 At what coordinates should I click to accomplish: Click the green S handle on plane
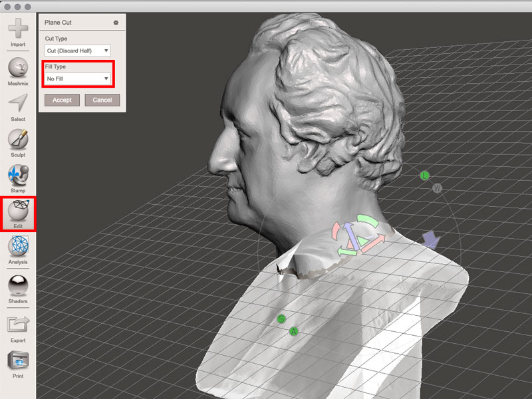[281, 319]
